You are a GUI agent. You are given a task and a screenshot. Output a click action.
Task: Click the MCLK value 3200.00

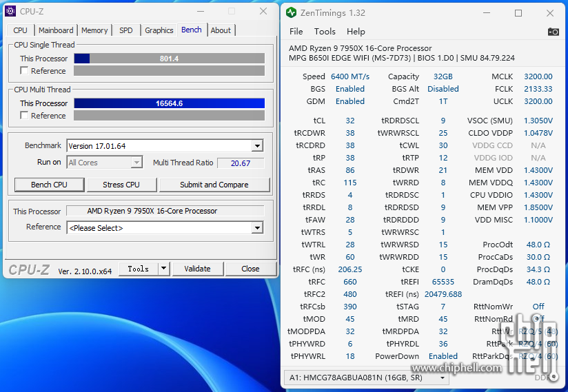coord(538,76)
